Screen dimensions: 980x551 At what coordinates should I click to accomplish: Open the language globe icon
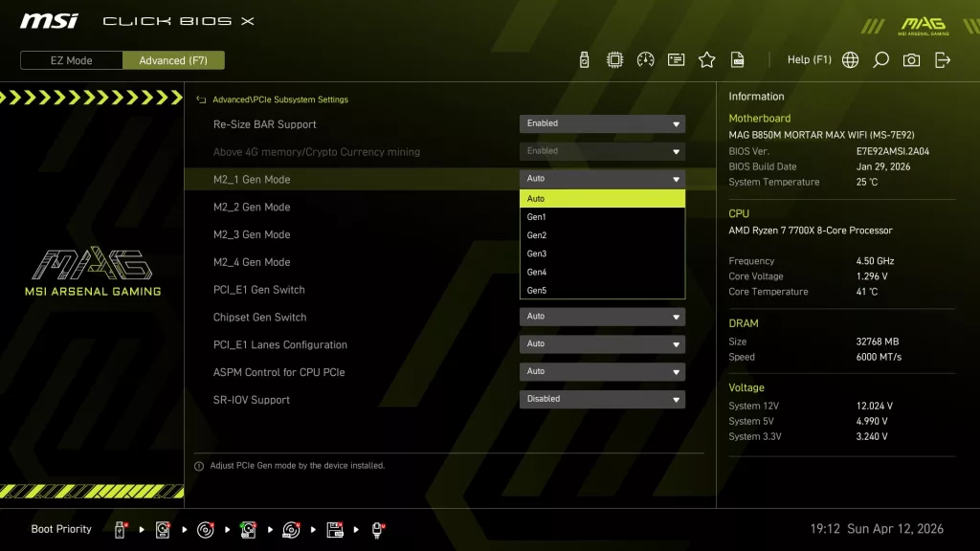[x=850, y=60]
